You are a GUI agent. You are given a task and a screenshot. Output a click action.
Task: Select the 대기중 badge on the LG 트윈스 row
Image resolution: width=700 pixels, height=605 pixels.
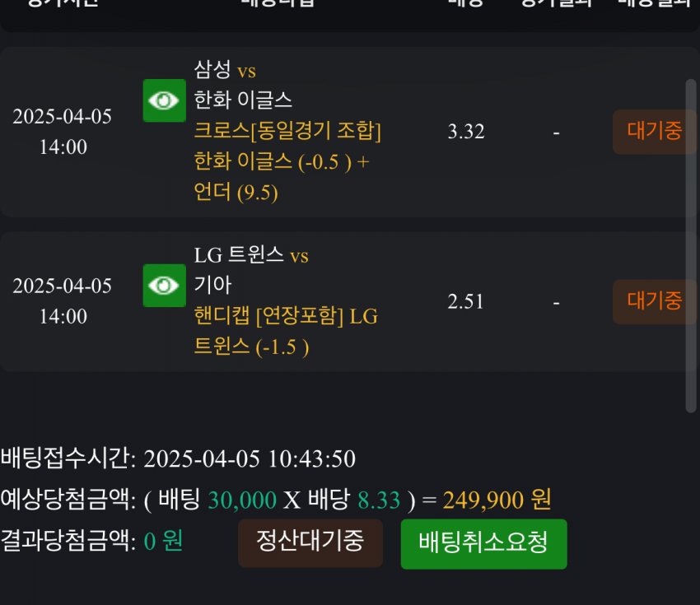654,301
